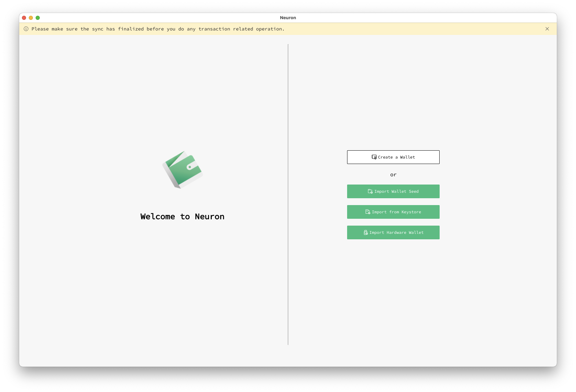Click the green full screen traffic light
Image resolution: width=576 pixels, height=392 pixels.
pos(38,17)
